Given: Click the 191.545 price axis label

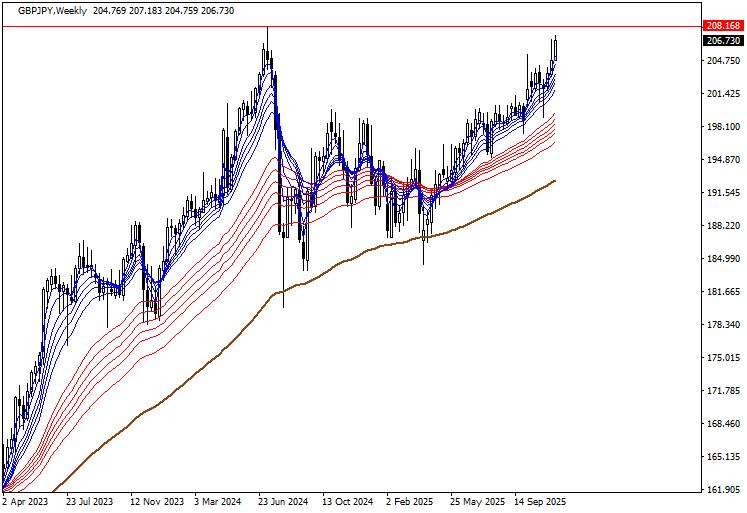Looking at the screenshot, I should [722, 193].
